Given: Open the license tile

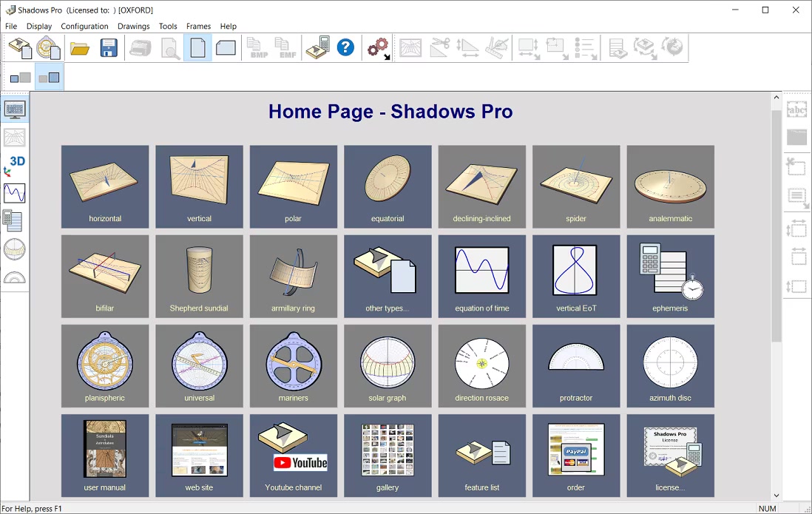Looking at the screenshot, I should point(670,456).
